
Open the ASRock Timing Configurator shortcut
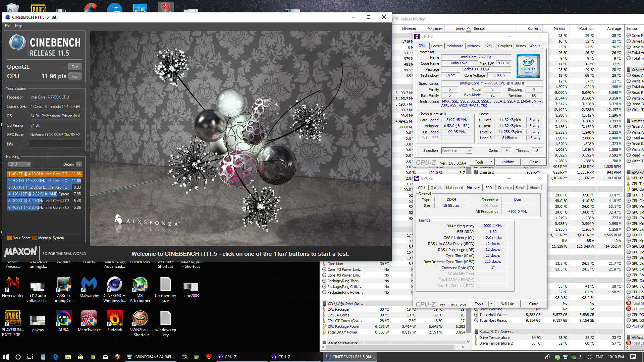tap(64, 290)
